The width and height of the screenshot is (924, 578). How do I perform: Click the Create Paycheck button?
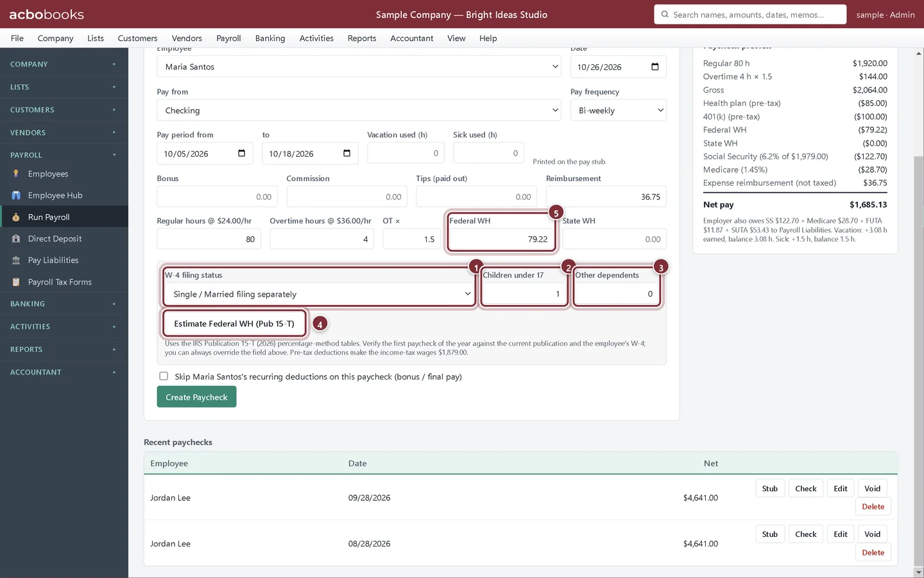click(x=196, y=397)
